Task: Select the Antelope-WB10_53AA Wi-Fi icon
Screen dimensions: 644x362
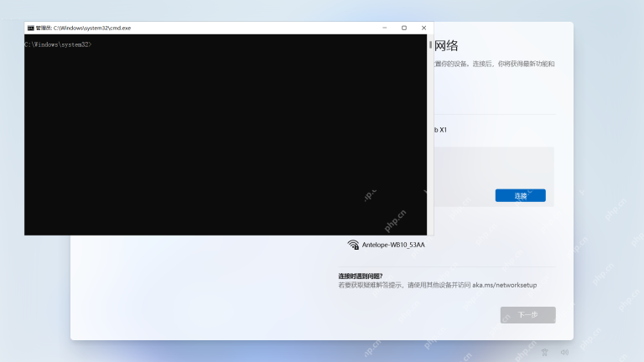Action: tap(353, 245)
